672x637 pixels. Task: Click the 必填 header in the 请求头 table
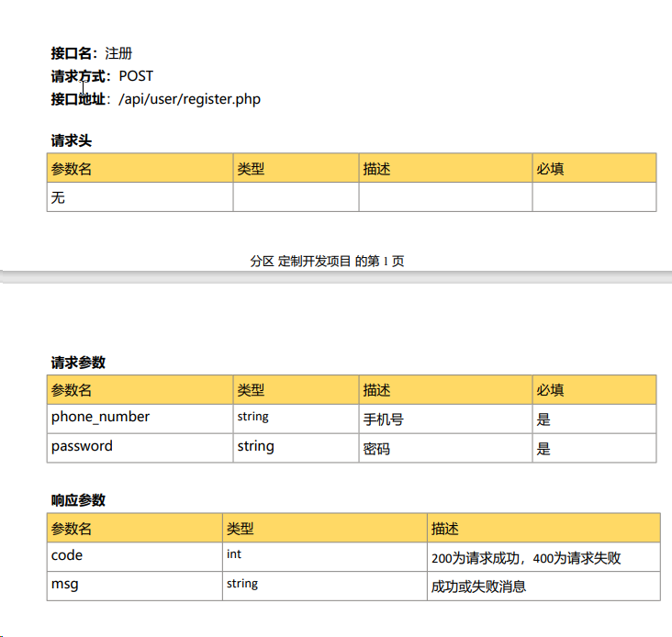point(595,168)
